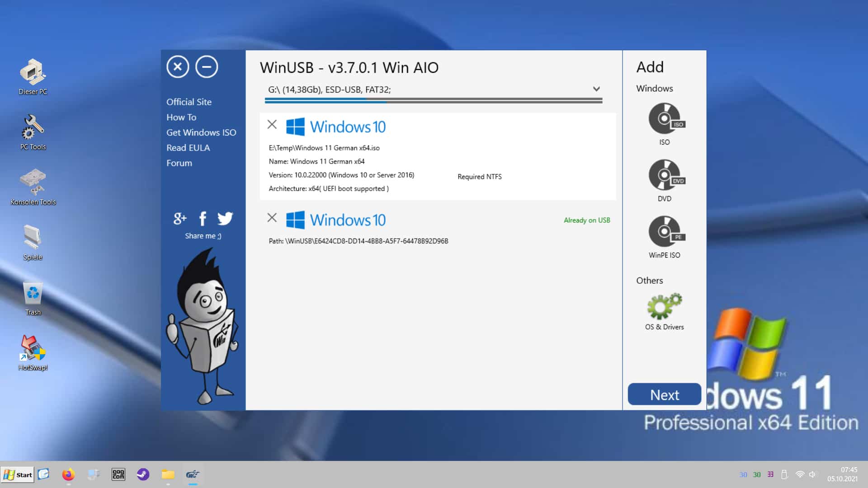Select the Architecture x64 UEFI line
Screen dimensions: 868x488
pos(329,188)
